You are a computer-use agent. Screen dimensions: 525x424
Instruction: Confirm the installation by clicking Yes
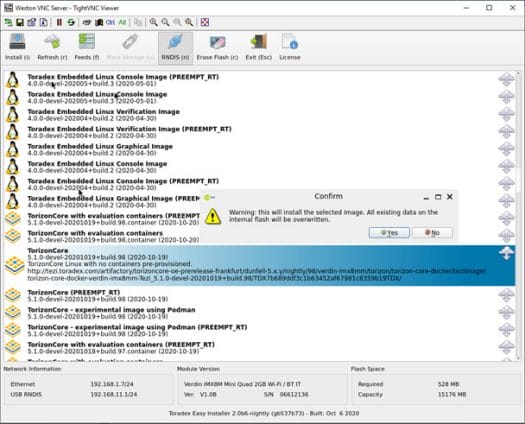[x=389, y=233]
